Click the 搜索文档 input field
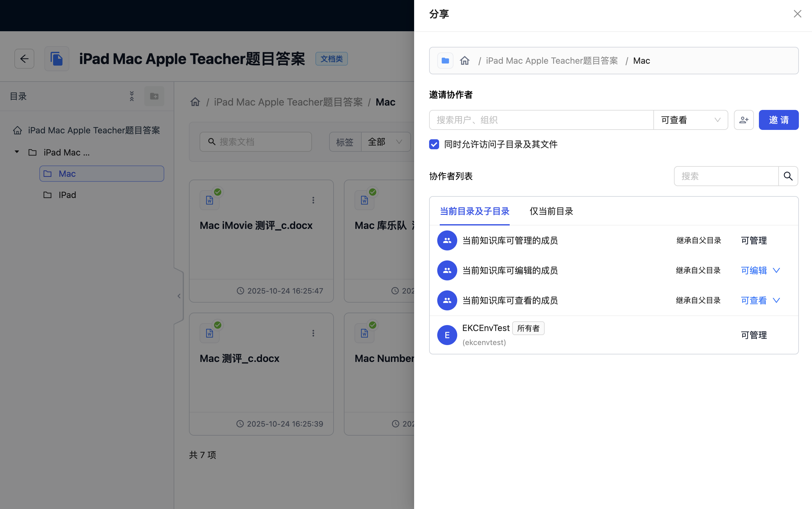Viewport: 812px width, 509px height. [x=256, y=142]
